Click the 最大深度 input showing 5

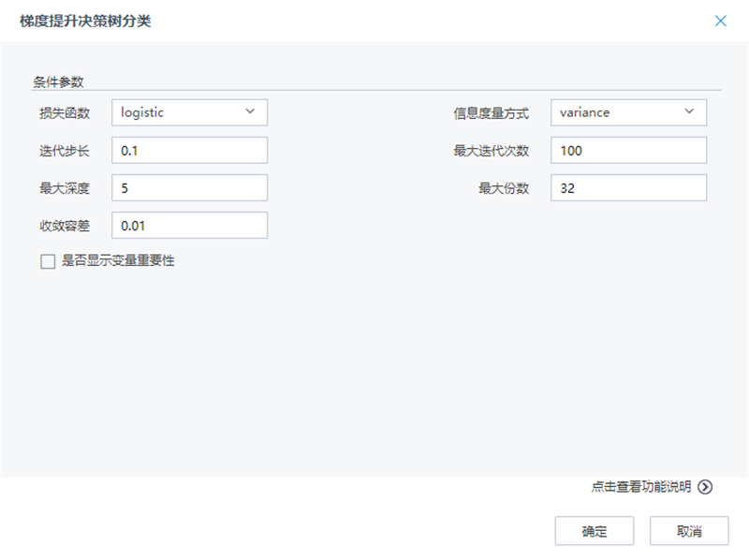pyautogui.click(x=187, y=187)
